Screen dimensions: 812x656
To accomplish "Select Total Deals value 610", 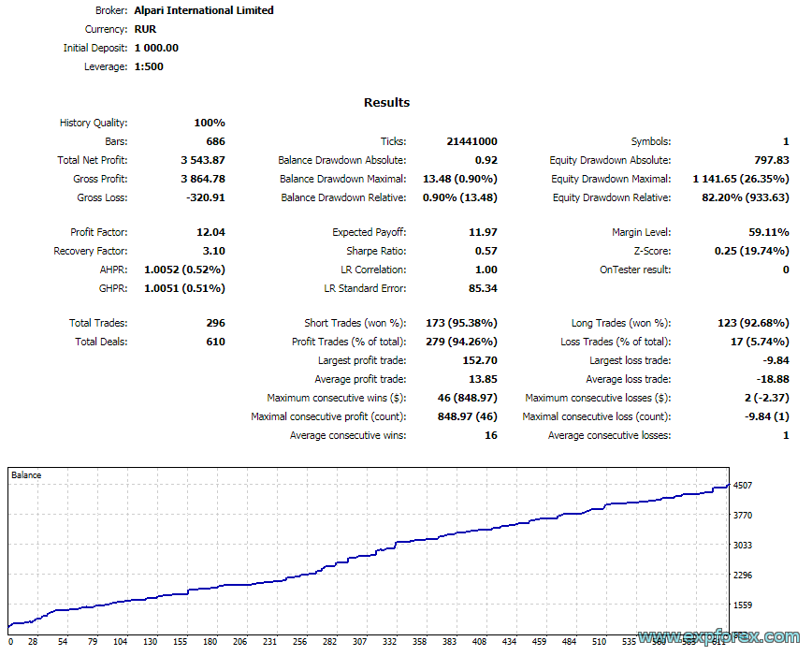I will click(x=215, y=342).
